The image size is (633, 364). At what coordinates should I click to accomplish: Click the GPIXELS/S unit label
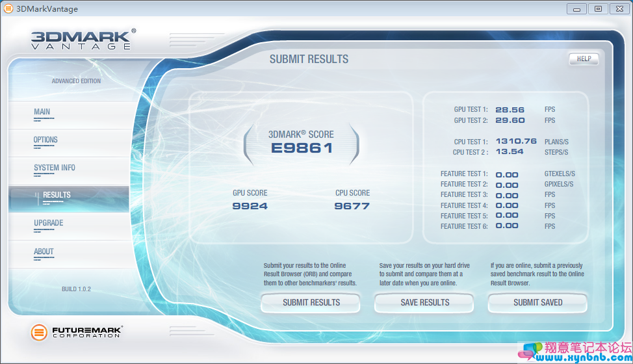point(559,185)
